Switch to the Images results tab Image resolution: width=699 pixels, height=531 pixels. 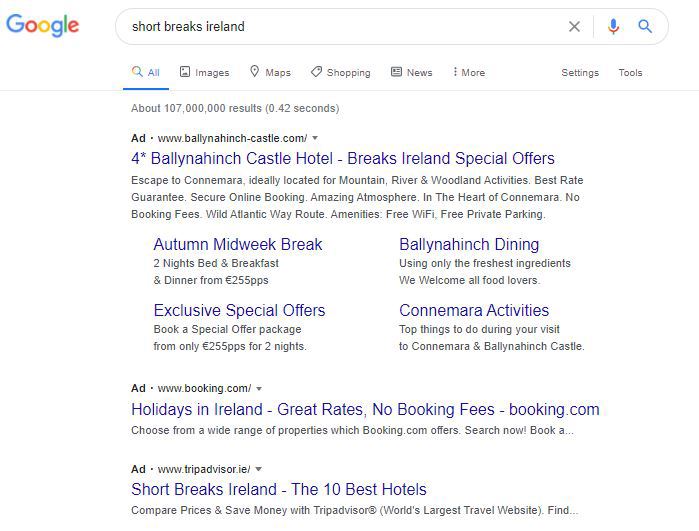tap(204, 73)
